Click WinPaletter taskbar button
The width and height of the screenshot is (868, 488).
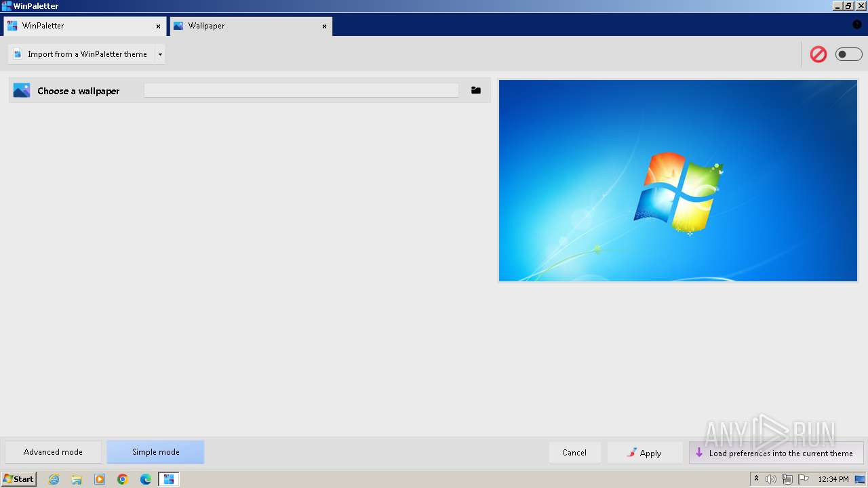[x=169, y=479]
